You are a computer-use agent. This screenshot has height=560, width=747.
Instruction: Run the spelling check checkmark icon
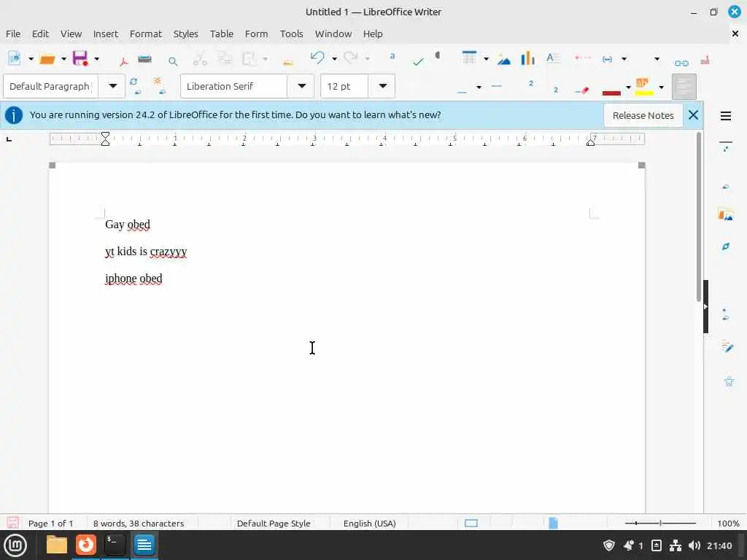point(418,61)
